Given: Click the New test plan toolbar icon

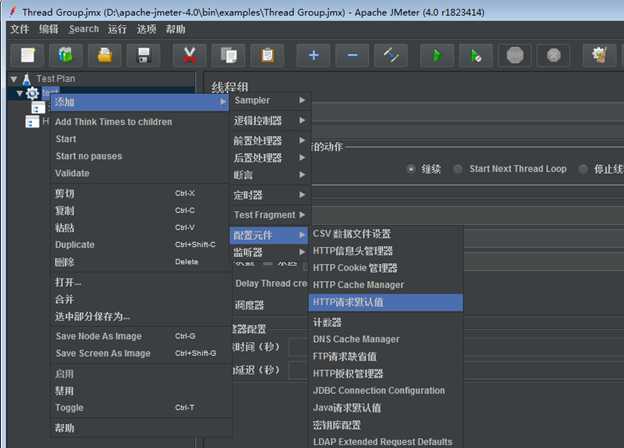Looking at the screenshot, I should 27,55.
